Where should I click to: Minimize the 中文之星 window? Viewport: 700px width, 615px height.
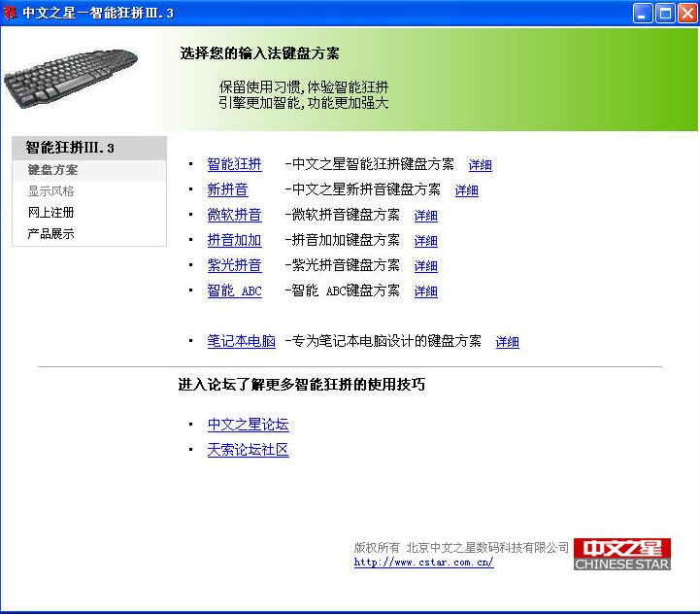643,13
